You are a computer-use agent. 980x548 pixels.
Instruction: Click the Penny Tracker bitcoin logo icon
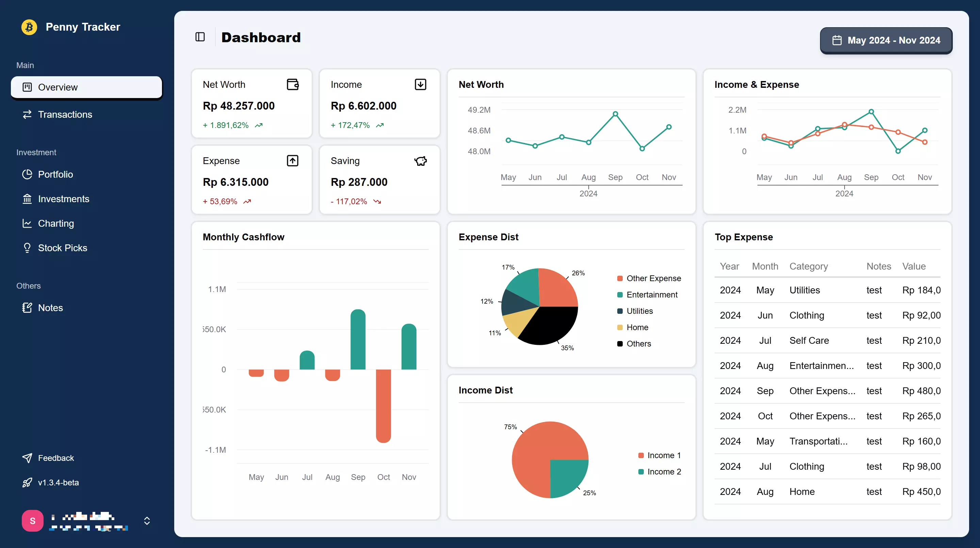coord(29,27)
